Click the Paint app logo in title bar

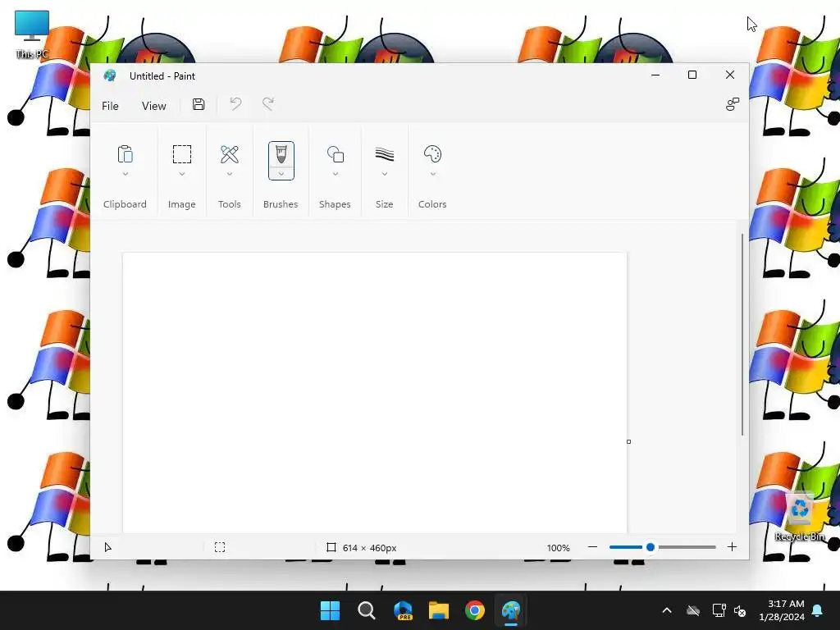point(110,75)
